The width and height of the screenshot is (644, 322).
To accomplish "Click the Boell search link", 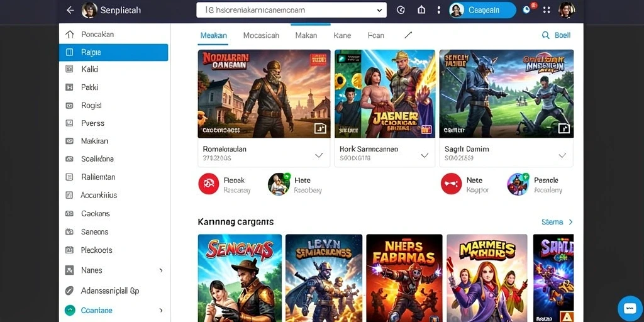I will tap(557, 35).
